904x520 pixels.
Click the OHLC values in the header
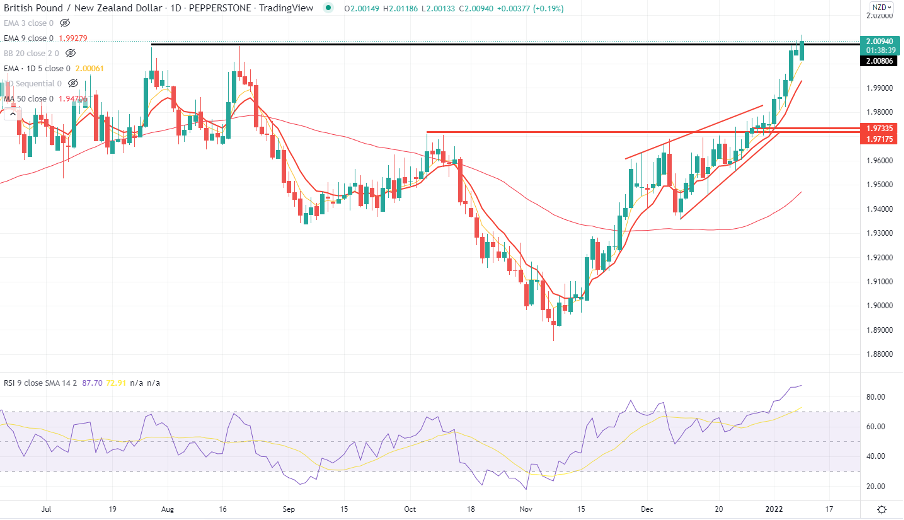(454, 8)
